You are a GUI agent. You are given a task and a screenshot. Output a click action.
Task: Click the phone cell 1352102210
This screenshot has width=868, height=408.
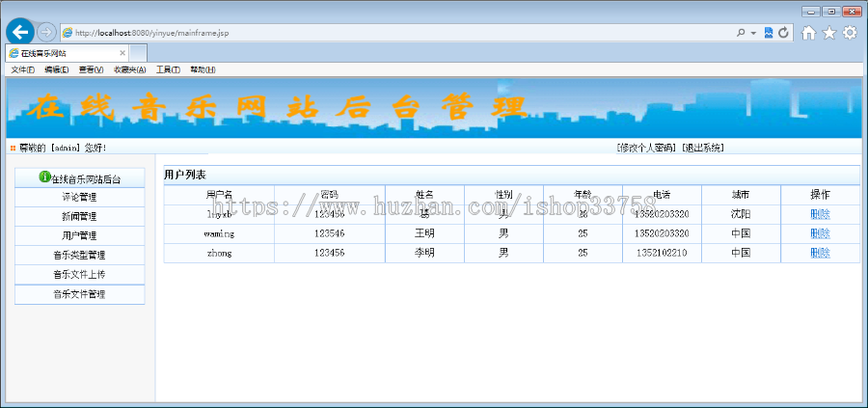[662, 253]
